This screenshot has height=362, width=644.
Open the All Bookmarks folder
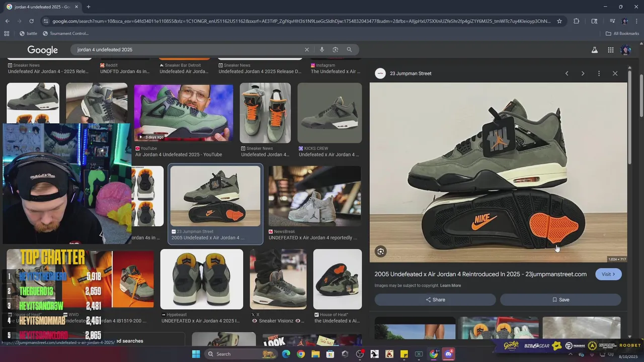pos(622,34)
